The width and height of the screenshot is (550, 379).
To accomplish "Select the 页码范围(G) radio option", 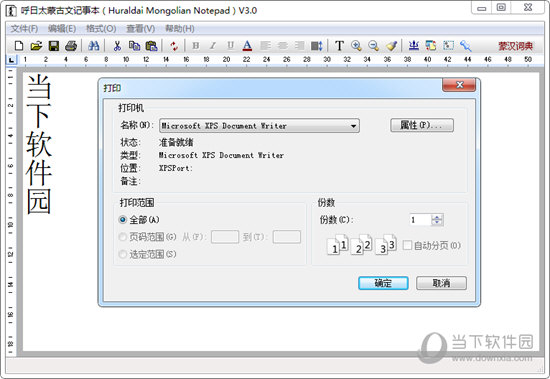I will click(x=122, y=237).
